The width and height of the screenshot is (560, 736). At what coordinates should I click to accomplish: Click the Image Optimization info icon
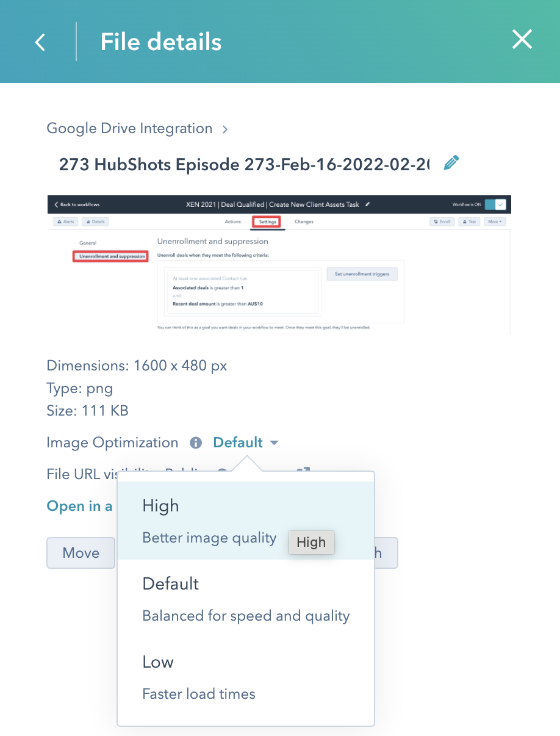pos(196,443)
